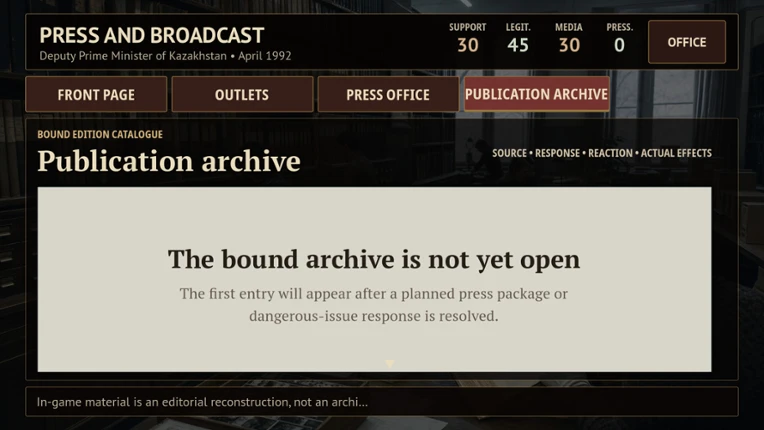Click the small down arrow under the archive panel
Viewport: 764px width, 430px height.
point(389,363)
